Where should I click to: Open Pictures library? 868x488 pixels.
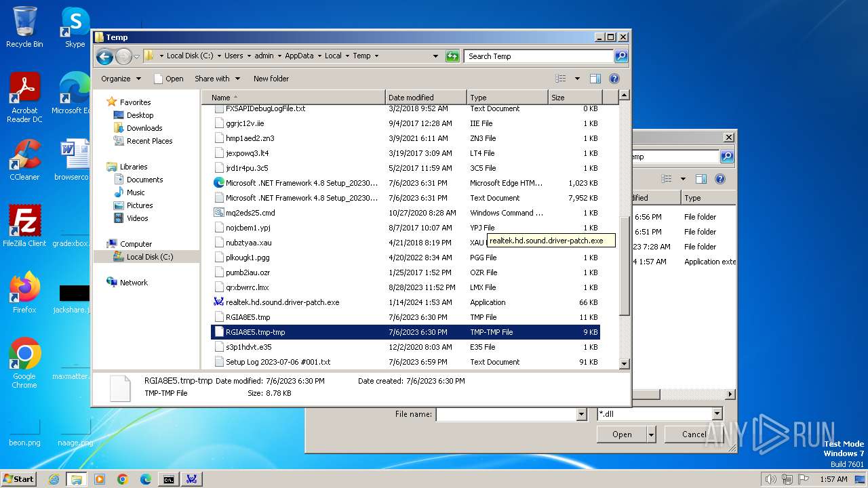pyautogui.click(x=139, y=205)
